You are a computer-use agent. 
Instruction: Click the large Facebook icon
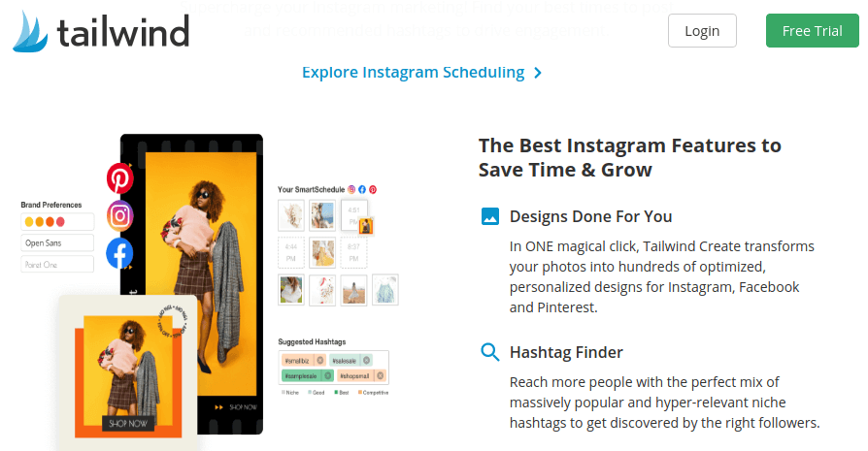120,253
